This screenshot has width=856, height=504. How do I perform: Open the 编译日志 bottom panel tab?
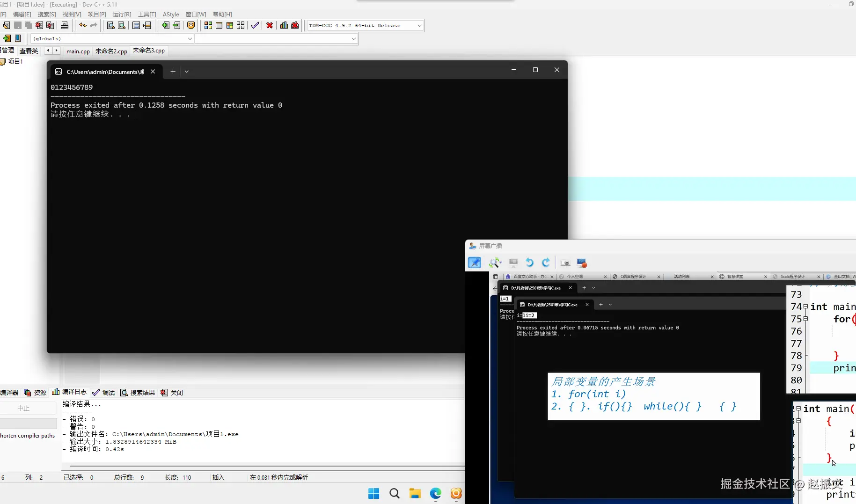click(69, 392)
